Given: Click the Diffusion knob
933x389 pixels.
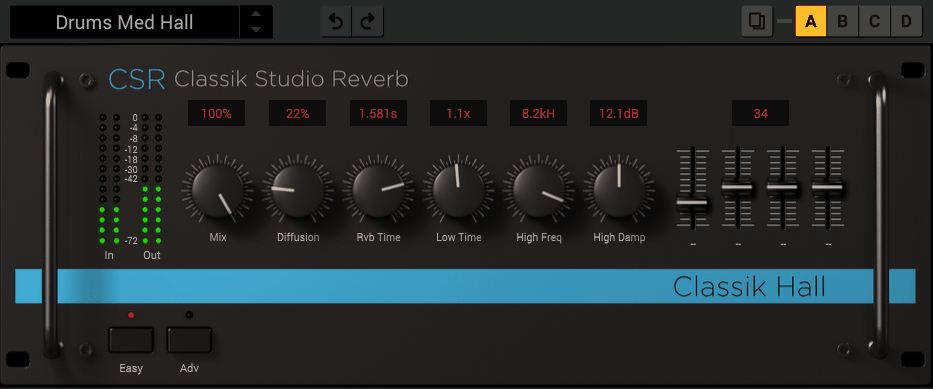Looking at the screenshot, I should [298, 191].
